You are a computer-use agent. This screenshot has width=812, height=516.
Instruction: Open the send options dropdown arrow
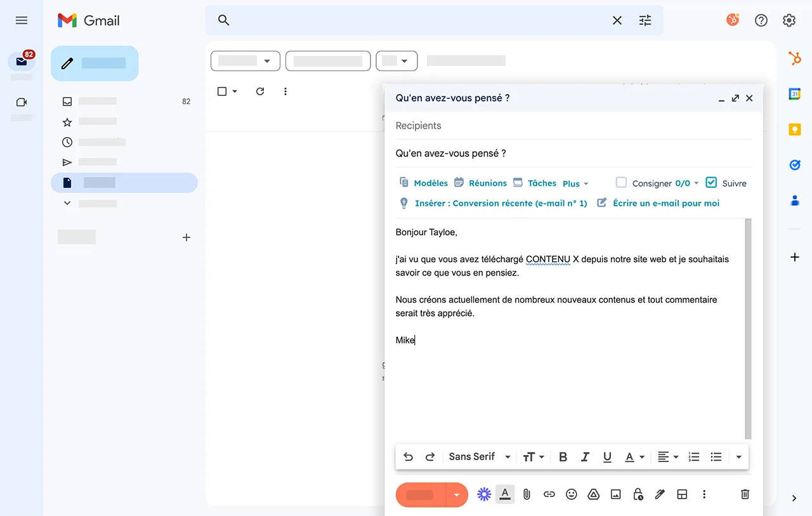coord(456,495)
